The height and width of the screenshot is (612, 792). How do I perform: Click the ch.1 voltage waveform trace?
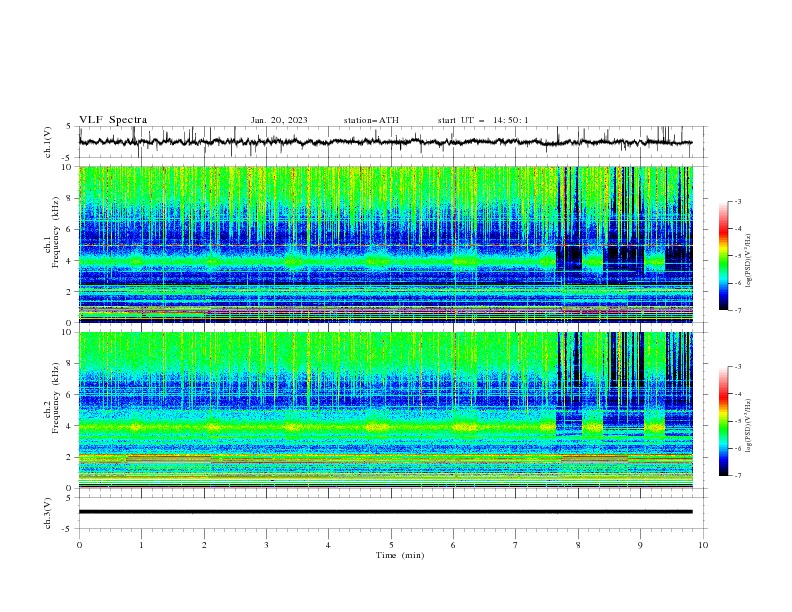pyautogui.click(x=385, y=142)
